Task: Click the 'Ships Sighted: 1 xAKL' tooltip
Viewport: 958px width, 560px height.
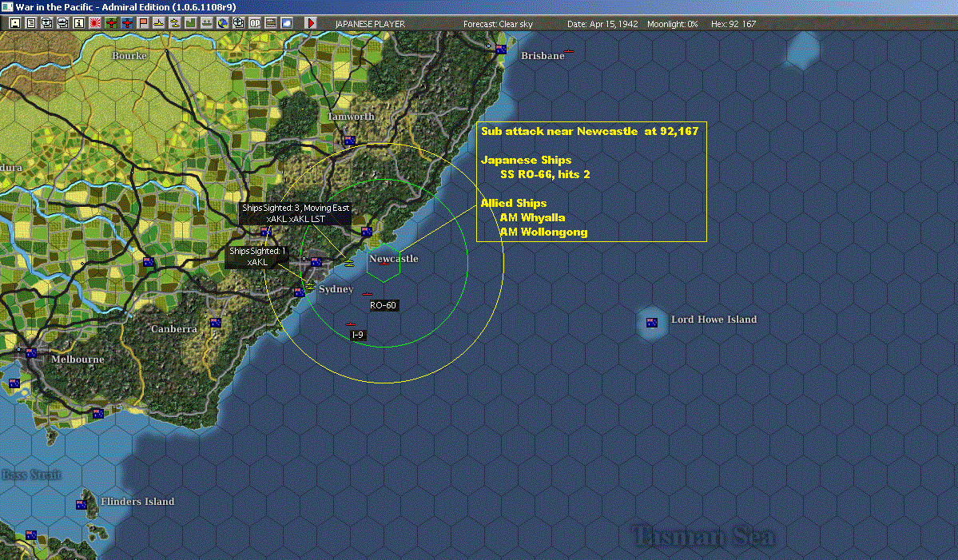Action: 257,256
